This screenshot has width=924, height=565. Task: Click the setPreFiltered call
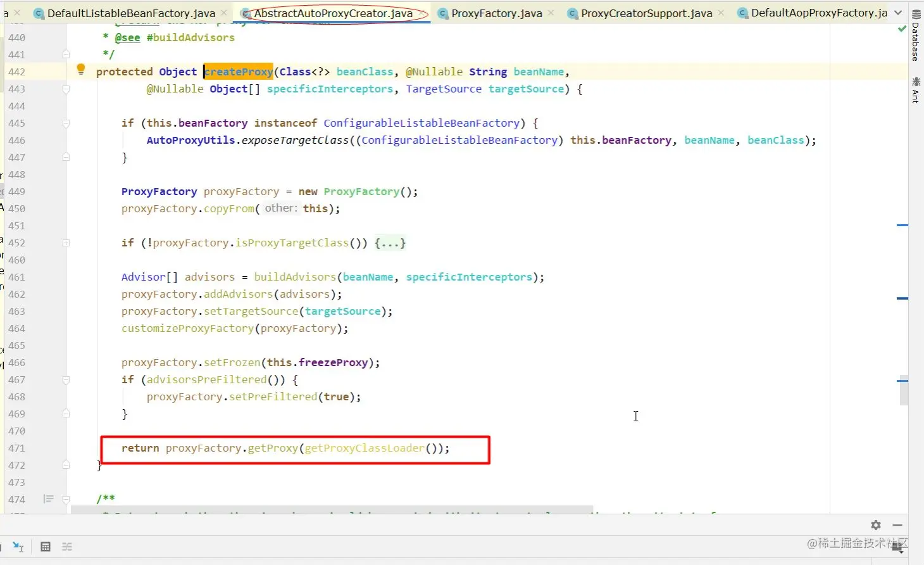point(273,397)
